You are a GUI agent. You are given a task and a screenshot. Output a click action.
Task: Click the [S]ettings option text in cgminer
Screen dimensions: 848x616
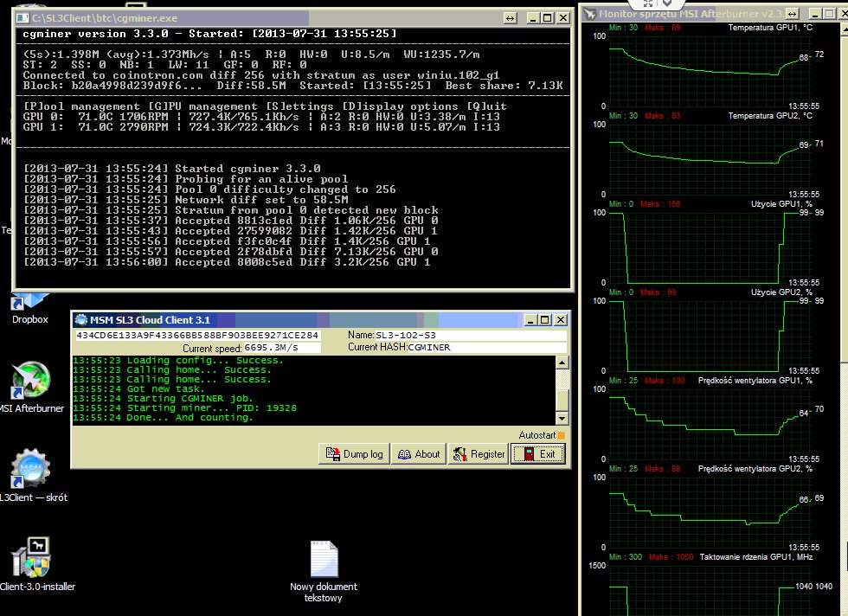click(x=299, y=106)
